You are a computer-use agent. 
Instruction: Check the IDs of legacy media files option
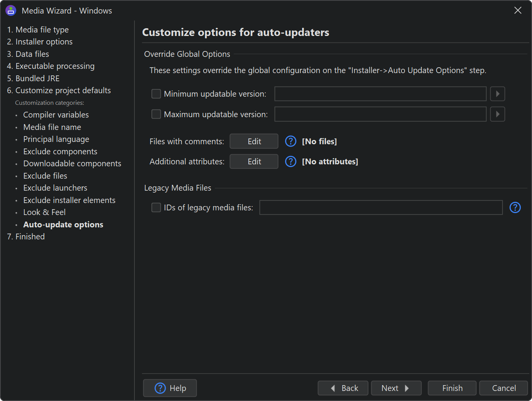156,208
